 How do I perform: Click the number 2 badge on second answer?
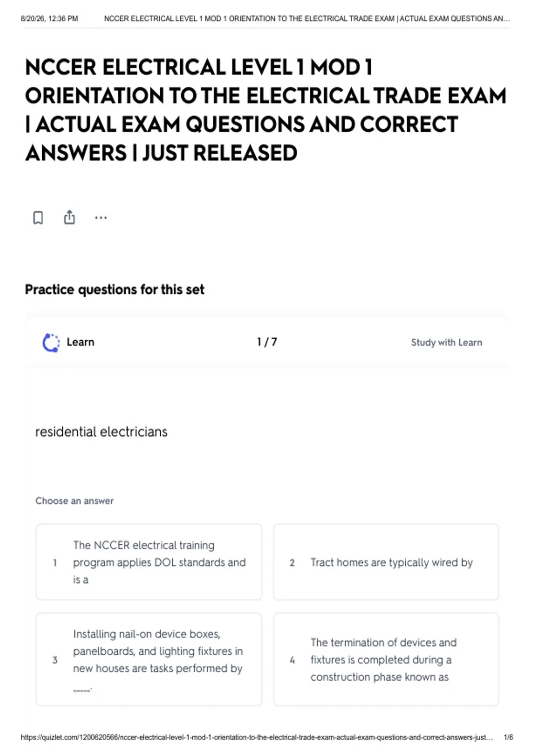point(292,563)
